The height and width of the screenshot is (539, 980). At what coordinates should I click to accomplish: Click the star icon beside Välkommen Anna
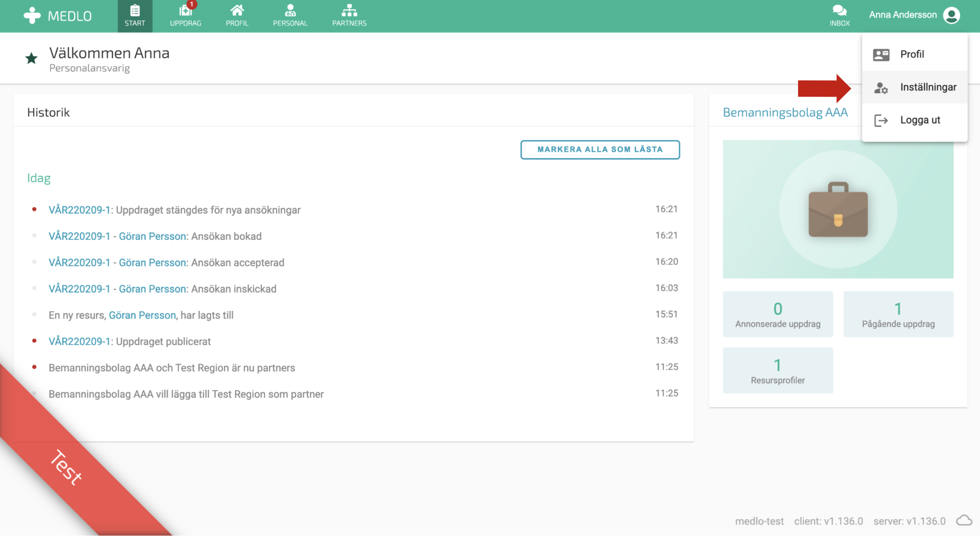tap(31, 59)
